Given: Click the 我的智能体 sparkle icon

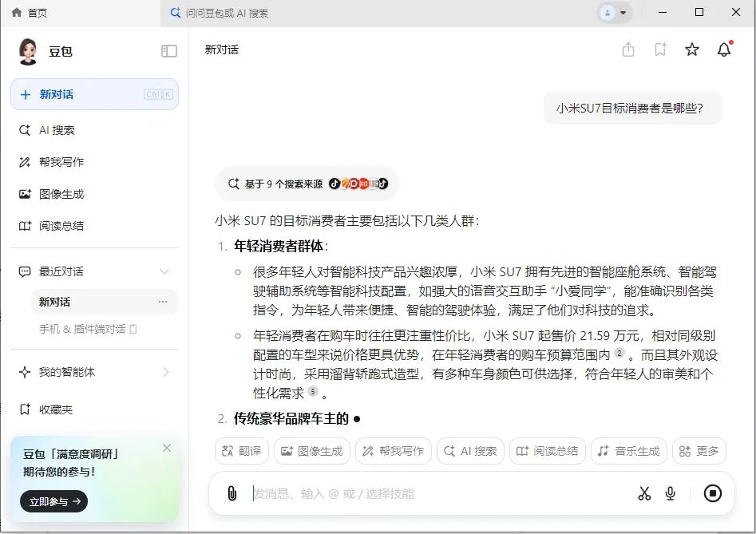Looking at the screenshot, I should point(24,372).
